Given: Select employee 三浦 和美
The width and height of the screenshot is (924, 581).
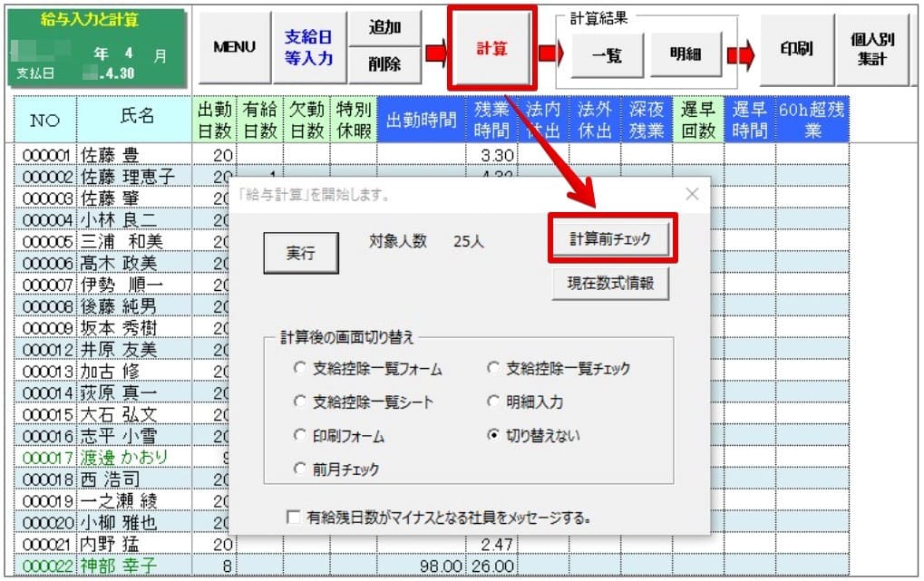Looking at the screenshot, I should (122, 242).
